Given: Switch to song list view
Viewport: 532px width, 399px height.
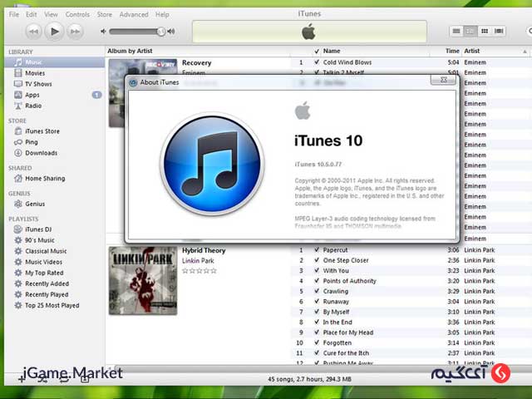Looking at the screenshot, I should pos(456,32).
